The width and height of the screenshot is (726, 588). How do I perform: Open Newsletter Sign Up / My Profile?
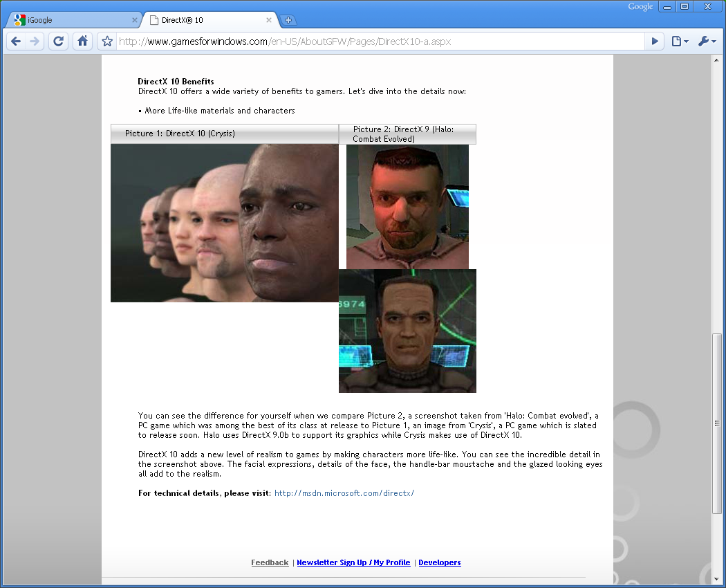click(x=353, y=562)
